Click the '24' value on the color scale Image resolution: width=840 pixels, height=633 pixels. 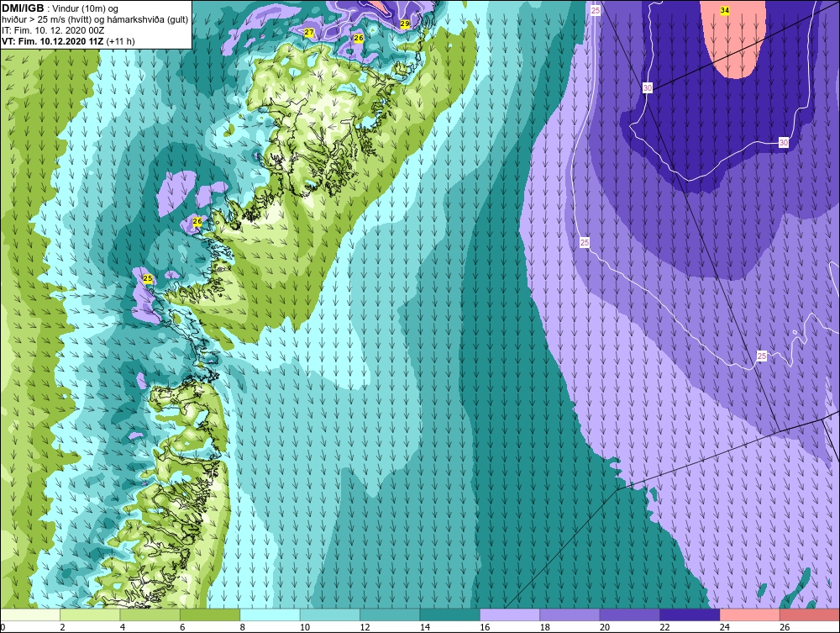[725, 627]
